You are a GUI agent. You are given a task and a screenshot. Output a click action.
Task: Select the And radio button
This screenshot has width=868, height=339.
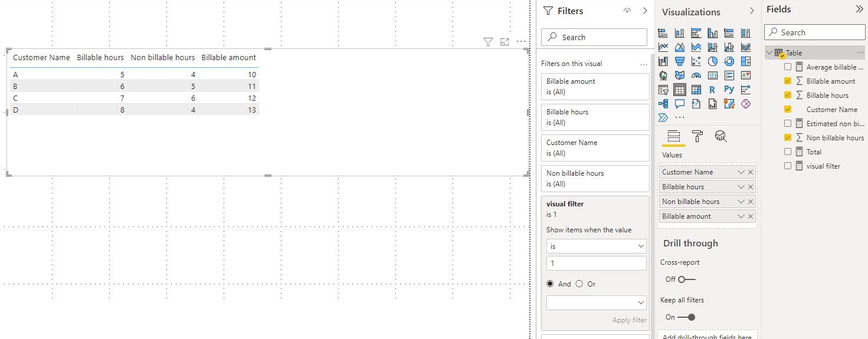(551, 284)
